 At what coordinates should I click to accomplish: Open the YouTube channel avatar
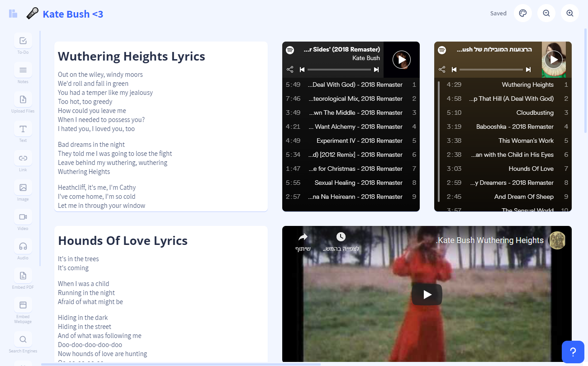pos(557,240)
